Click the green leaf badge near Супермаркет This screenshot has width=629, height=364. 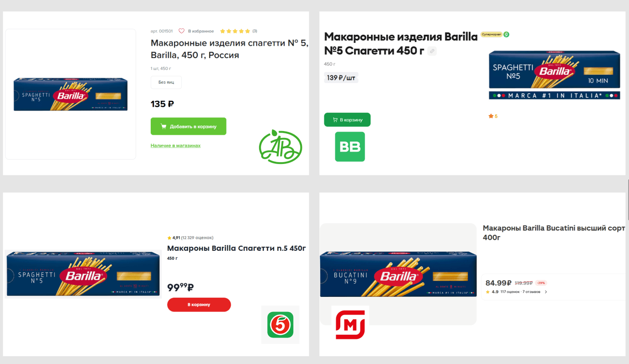pos(506,35)
